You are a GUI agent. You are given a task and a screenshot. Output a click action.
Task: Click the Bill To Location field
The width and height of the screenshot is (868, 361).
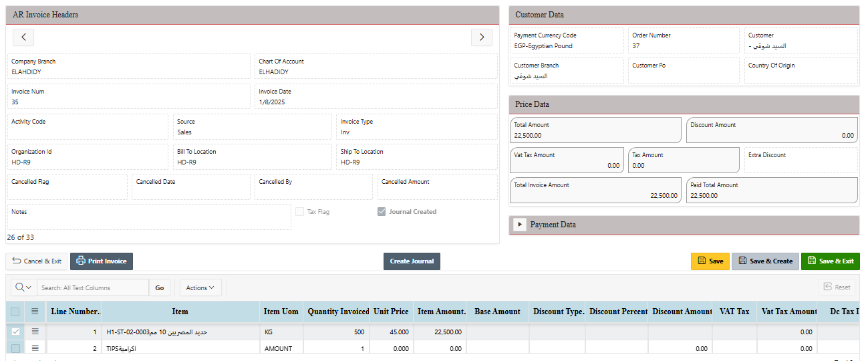pos(253,156)
